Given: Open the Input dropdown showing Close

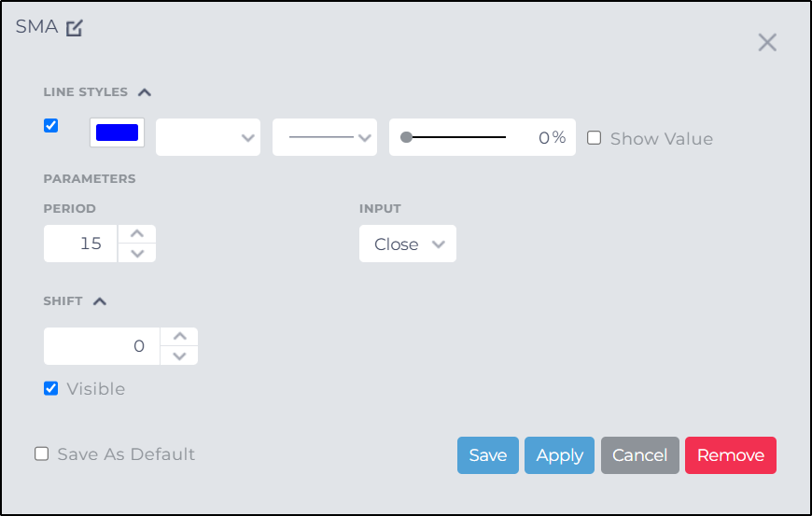Looking at the screenshot, I should [408, 244].
